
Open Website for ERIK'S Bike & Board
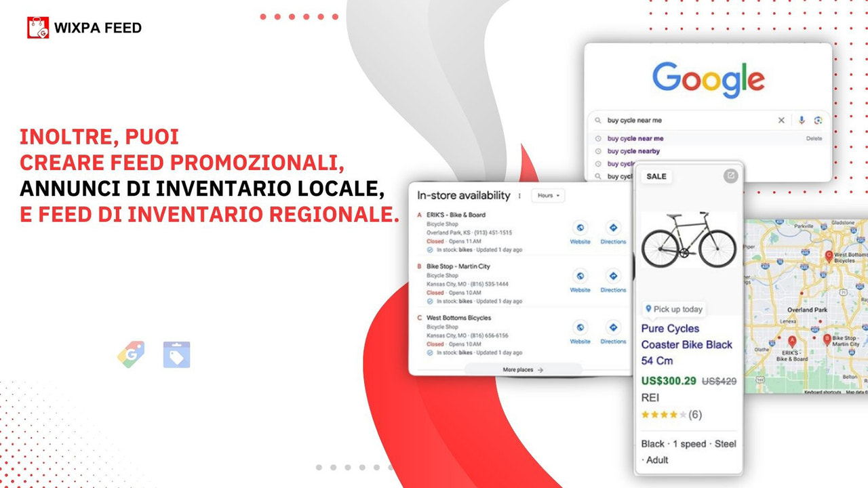(x=580, y=232)
